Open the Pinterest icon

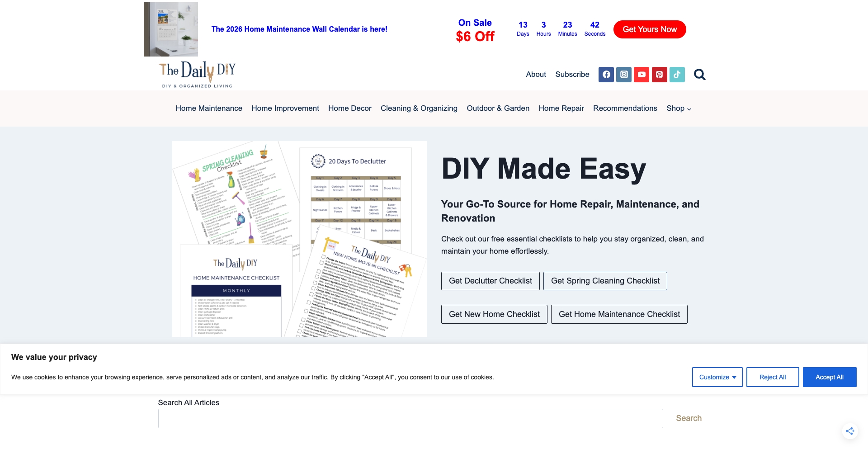click(659, 74)
